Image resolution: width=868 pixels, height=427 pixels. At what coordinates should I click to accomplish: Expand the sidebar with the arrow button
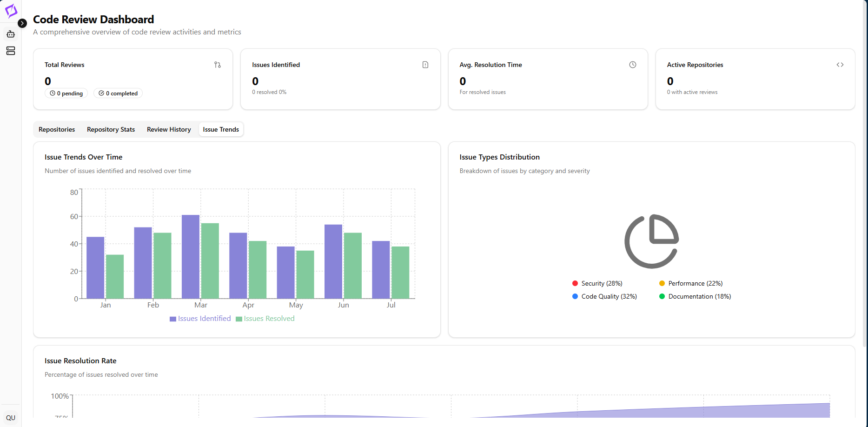click(22, 23)
